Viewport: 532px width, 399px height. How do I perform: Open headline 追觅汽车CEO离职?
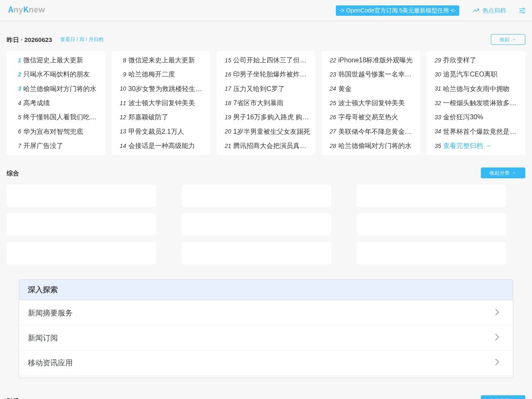click(470, 74)
